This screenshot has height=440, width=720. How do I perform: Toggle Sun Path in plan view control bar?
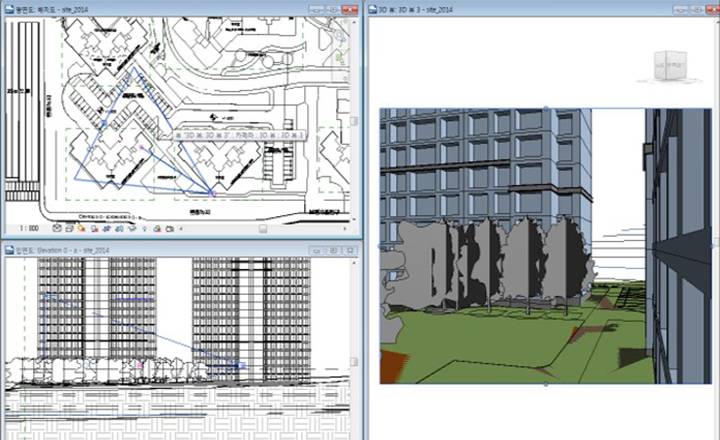click(x=84, y=228)
